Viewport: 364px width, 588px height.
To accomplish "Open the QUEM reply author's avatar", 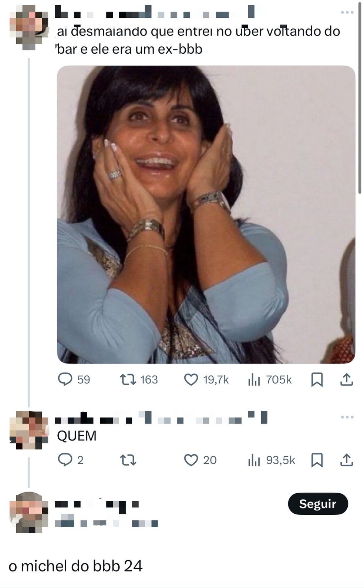I will pyautogui.click(x=29, y=430).
